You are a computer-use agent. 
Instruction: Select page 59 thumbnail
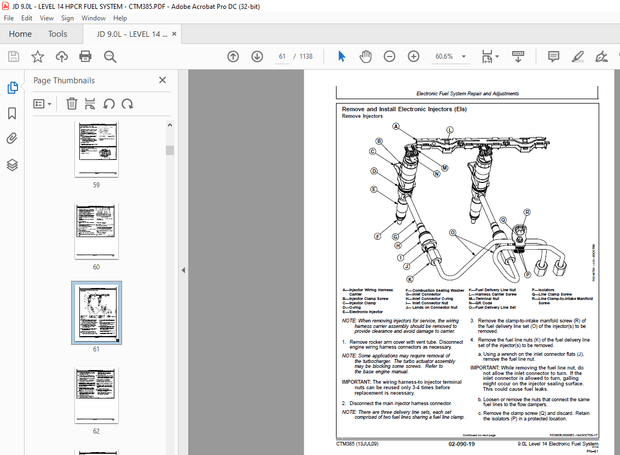click(x=96, y=149)
